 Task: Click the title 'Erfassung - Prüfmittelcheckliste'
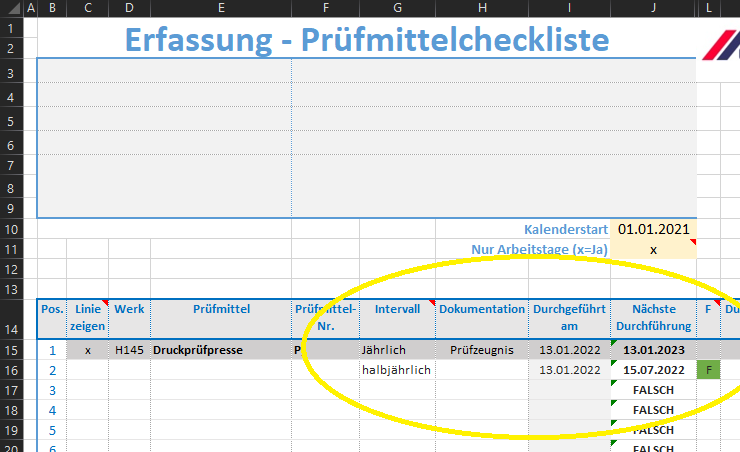point(367,40)
